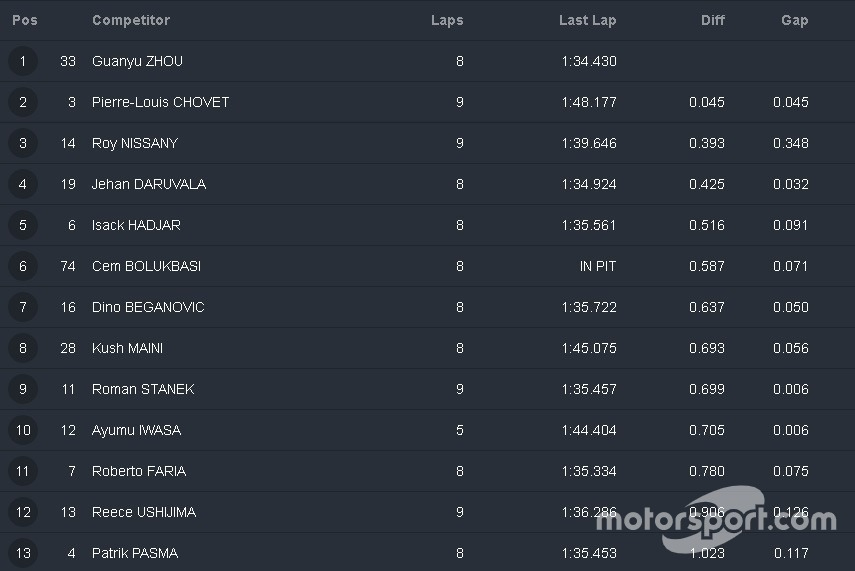Click the motorsport.com watermark logo
This screenshot has height=571, width=855.
click(715, 517)
